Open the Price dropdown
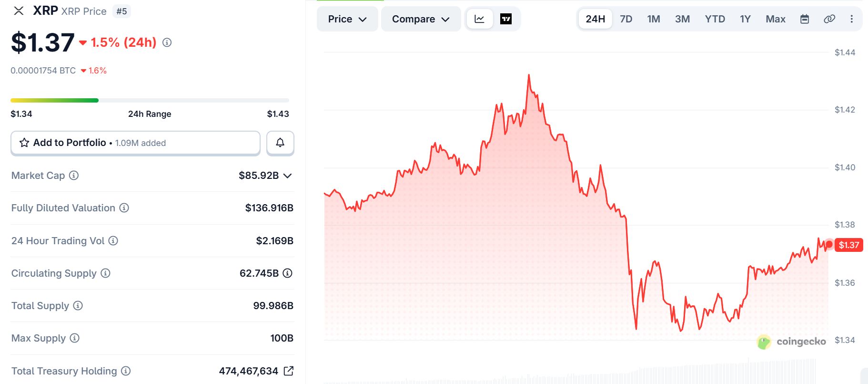The height and width of the screenshot is (384, 868). pyautogui.click(x=347, y=19)
